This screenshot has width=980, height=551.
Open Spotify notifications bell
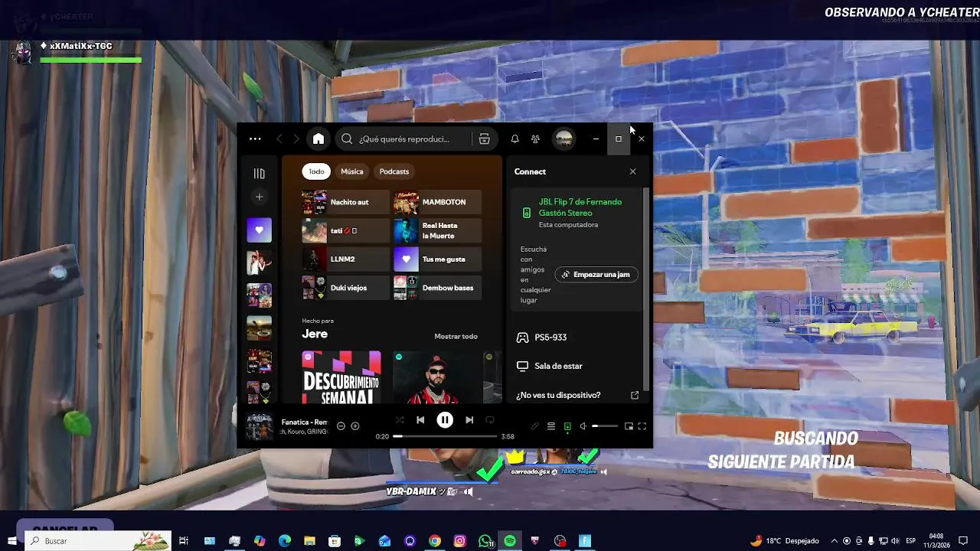click(514, 139)
